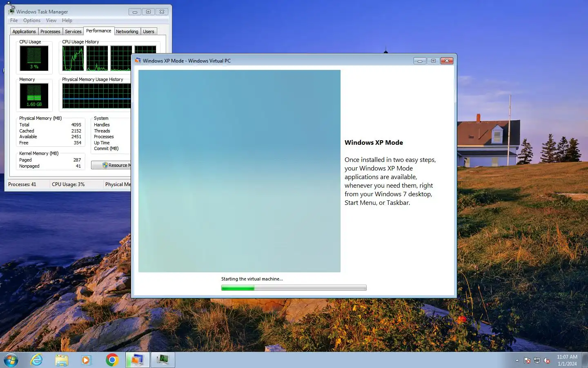Open Google Chrome from the taskbar

(x=112, y=360)
